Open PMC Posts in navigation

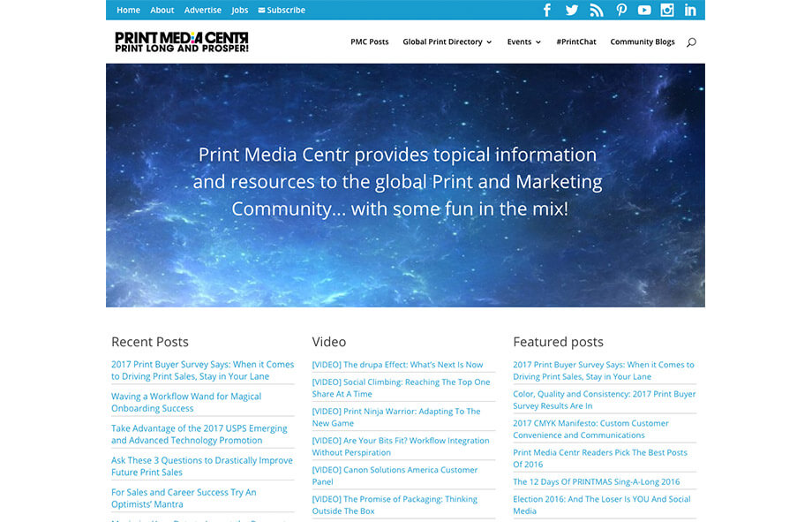pos(369,42)
